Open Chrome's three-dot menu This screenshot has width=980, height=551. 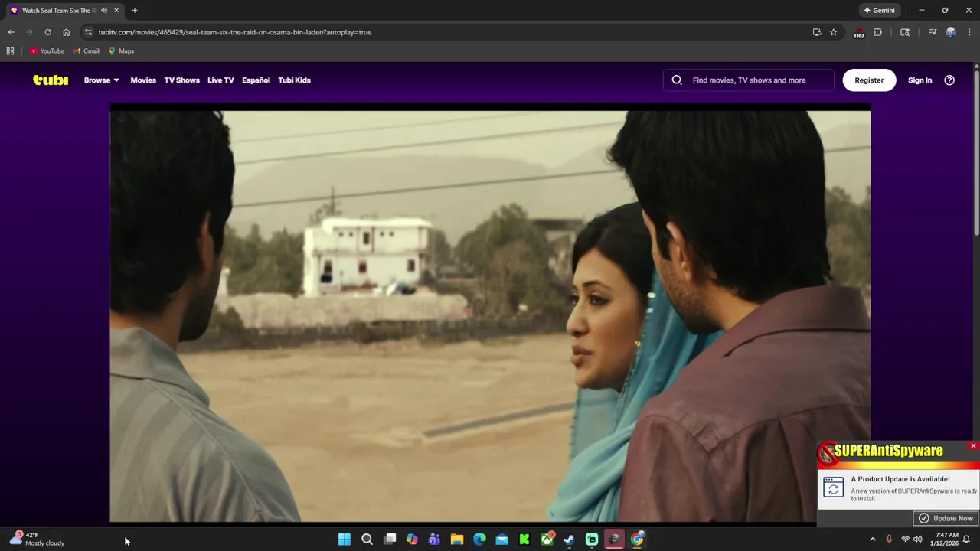(x=969, y=32)
